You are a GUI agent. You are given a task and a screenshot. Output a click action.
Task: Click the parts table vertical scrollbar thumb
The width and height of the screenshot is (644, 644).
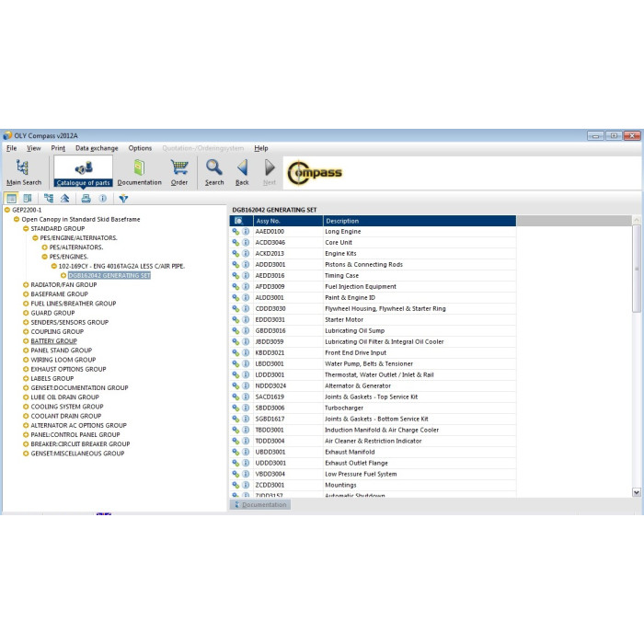(637, 269)
